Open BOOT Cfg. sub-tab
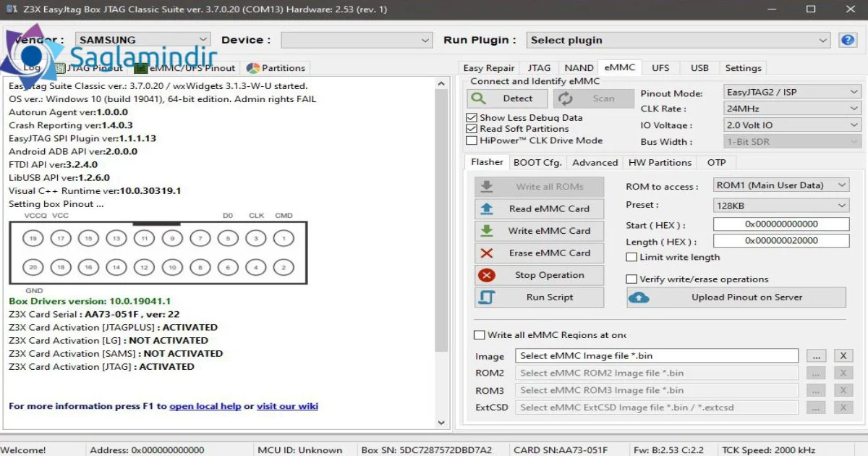The width and height of the screenshot is (868, 456). 537,163
